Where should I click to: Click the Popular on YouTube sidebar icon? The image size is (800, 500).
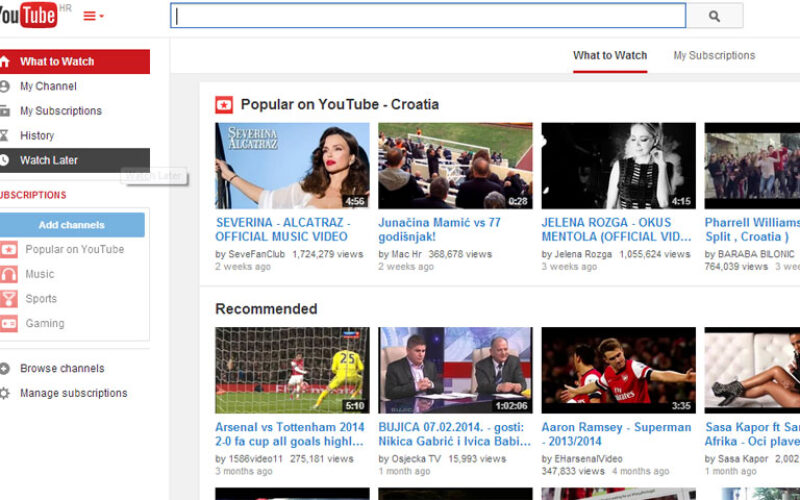[x=9, y=250]
